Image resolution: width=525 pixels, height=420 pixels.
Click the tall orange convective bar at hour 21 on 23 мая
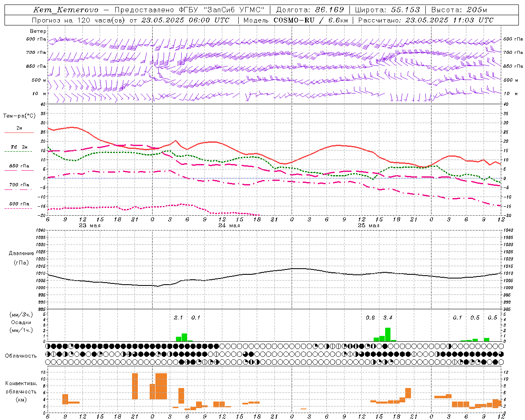tap(135, 386)
